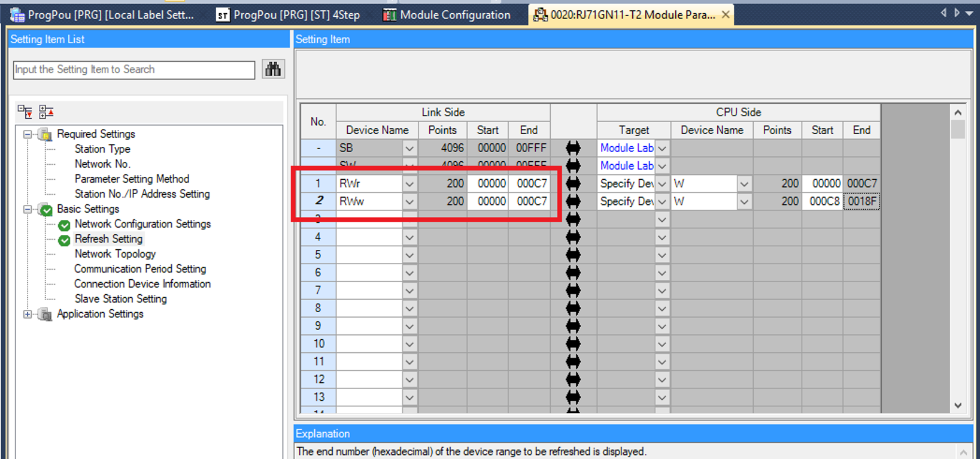This screenshot has width=980, height=459.
Task: Click the Application Settings folder icon
Action: click(x=45, y=314)
